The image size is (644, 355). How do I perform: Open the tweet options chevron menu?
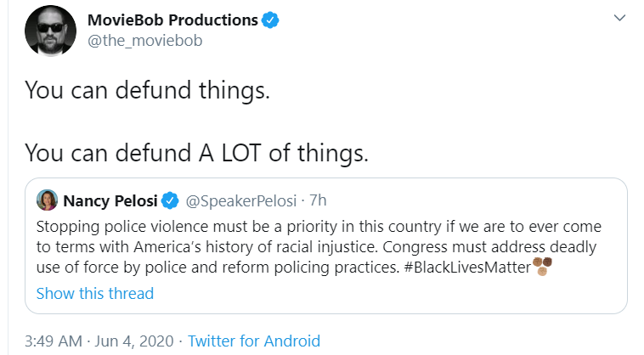(621, 19)
